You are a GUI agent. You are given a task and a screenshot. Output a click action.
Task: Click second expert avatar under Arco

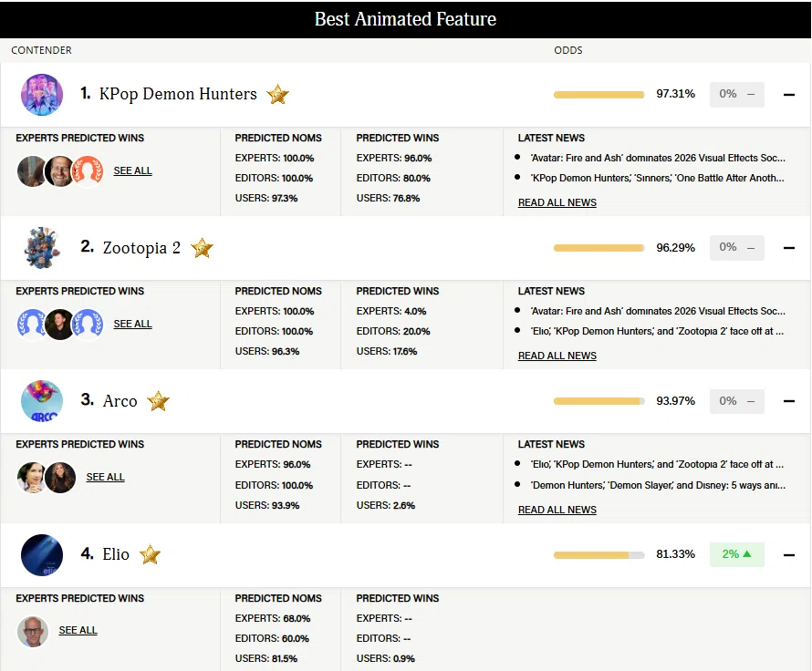60,478
